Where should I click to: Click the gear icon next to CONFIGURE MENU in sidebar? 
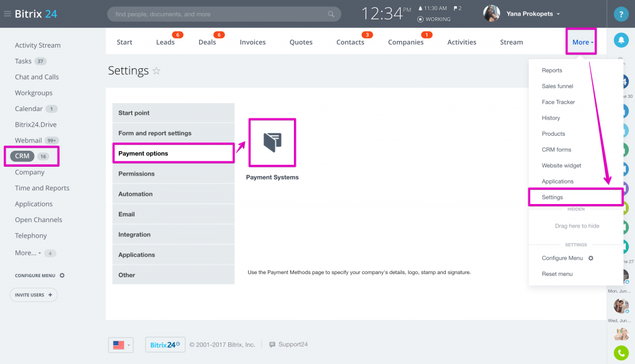[62, 275]
